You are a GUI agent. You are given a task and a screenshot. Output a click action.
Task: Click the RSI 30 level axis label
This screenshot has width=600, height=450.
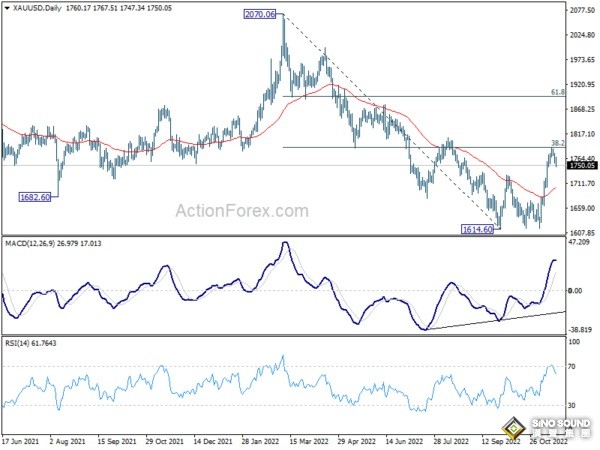(x=574, y=406)
